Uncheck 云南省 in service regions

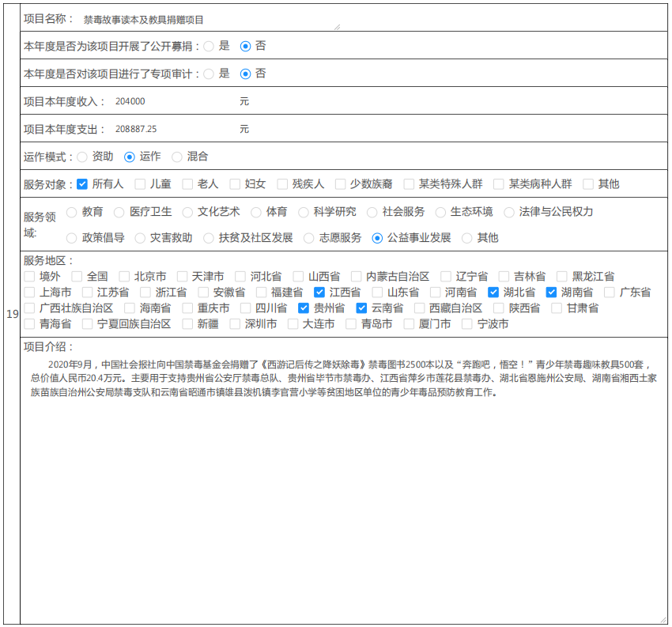362,308
